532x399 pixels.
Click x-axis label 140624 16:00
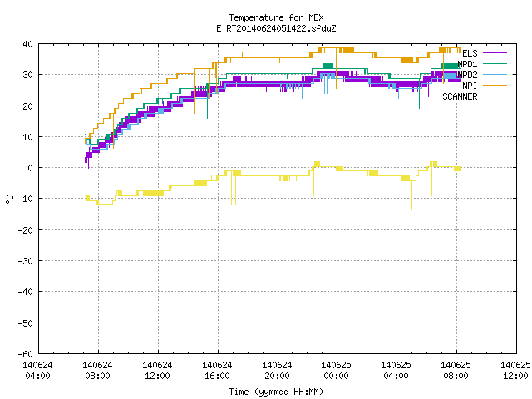coord(217,371)
